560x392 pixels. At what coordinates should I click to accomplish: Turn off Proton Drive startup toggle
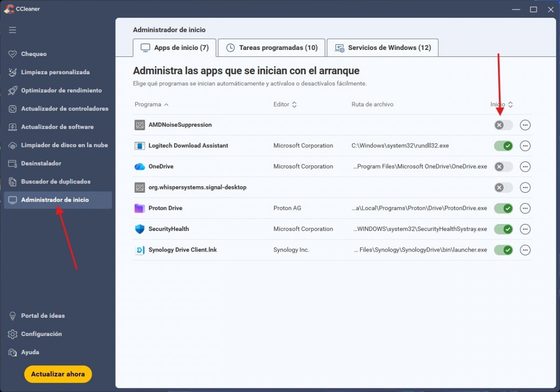point(503,208)
